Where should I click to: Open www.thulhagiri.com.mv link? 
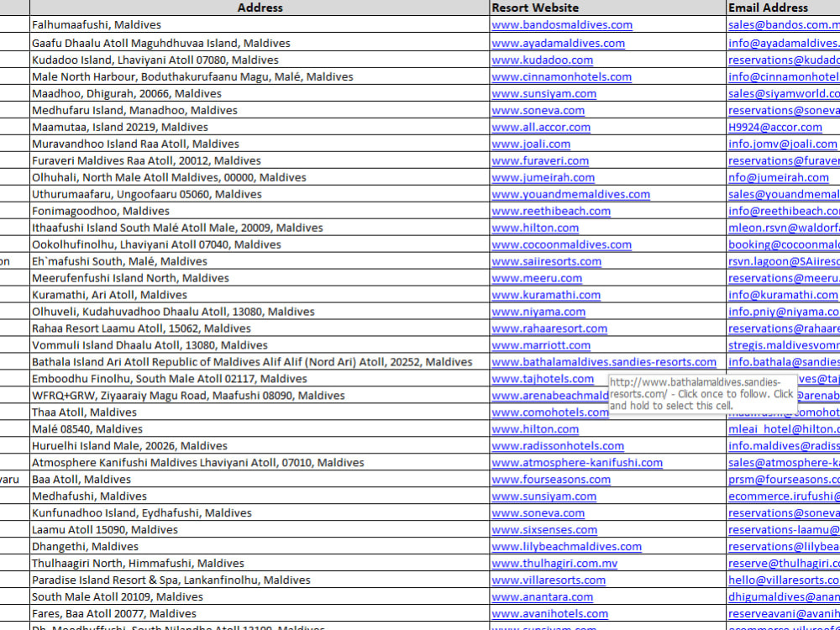[x=554, y=564]
